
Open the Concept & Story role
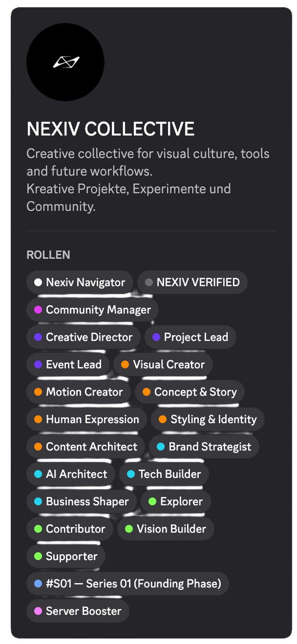click(x=190, y=392)
